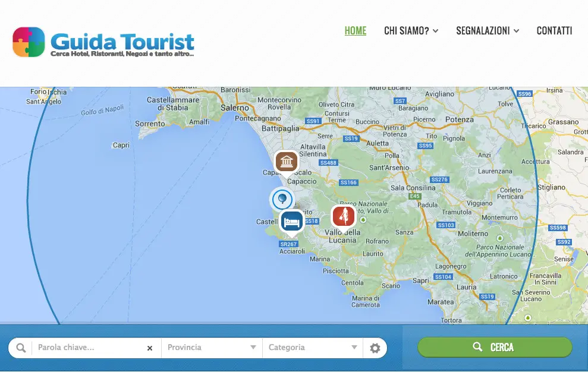Click the Acciaroli label on the map
Viewport: 588px width, 372px height.
pyautogui.click(x=292, y=251)
